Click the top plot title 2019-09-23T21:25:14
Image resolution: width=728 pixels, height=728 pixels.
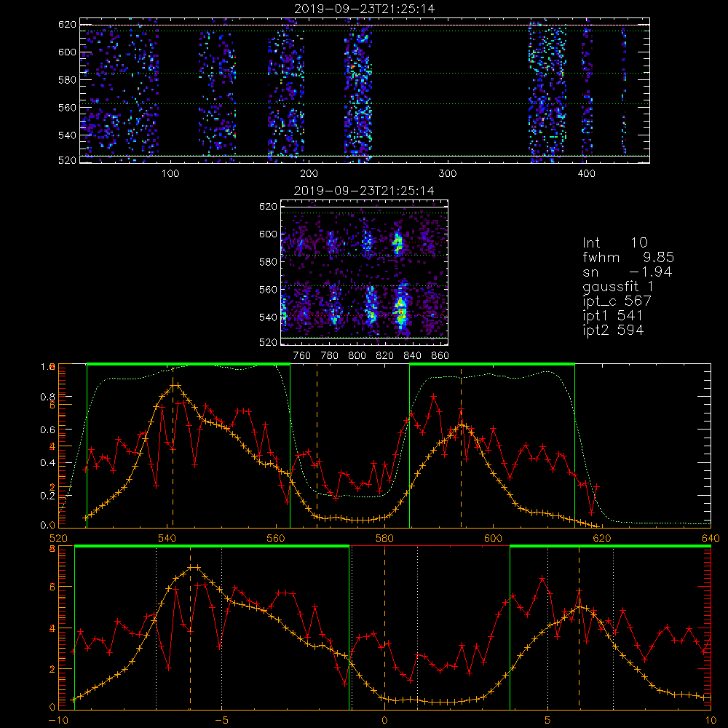[365, 8]
